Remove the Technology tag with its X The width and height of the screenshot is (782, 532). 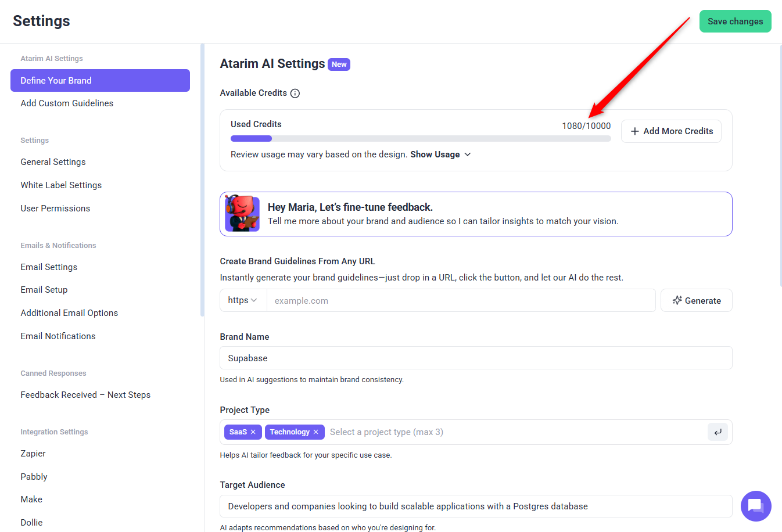(x=315, y=432)
